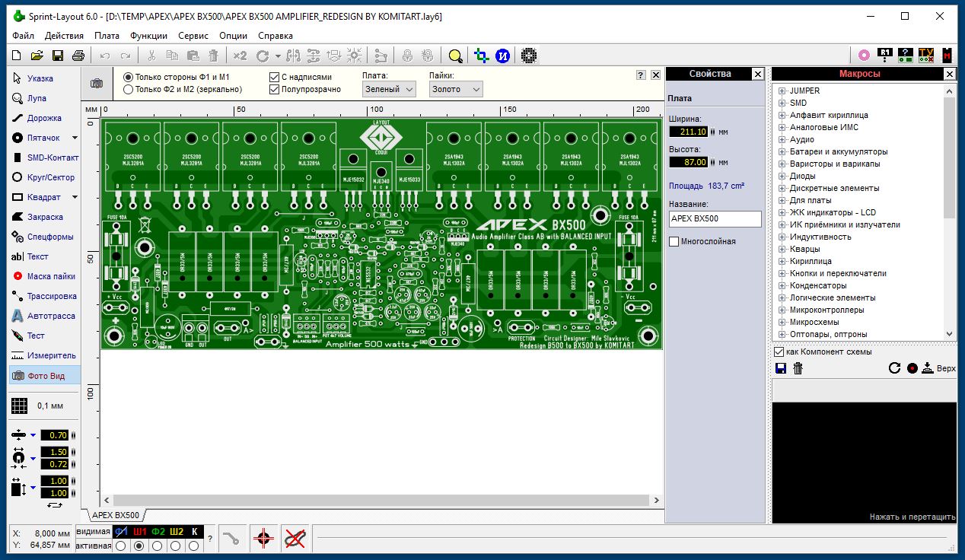Click the crossed-out rubberband icon in bottom bar

[x=295, y=539]
